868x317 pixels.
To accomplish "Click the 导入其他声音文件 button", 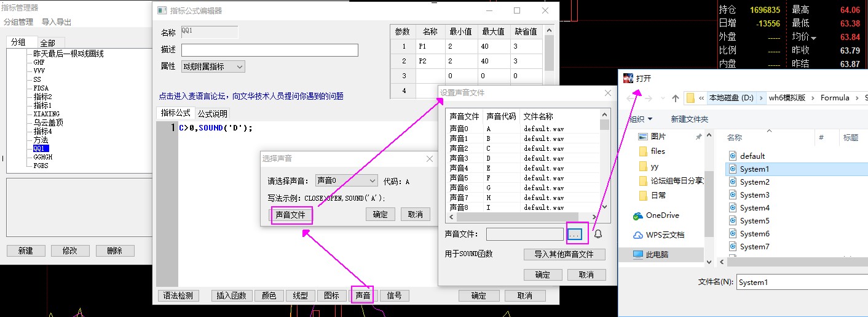I will [564, 254].
